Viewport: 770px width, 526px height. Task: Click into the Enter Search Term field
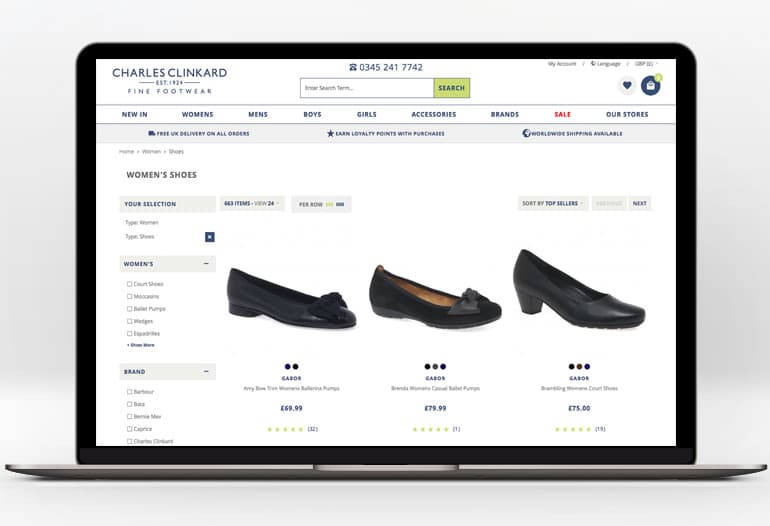(367, 88)
